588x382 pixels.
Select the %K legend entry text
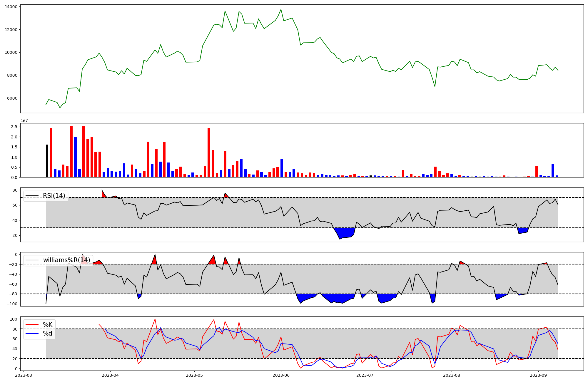tap(48, 325)
